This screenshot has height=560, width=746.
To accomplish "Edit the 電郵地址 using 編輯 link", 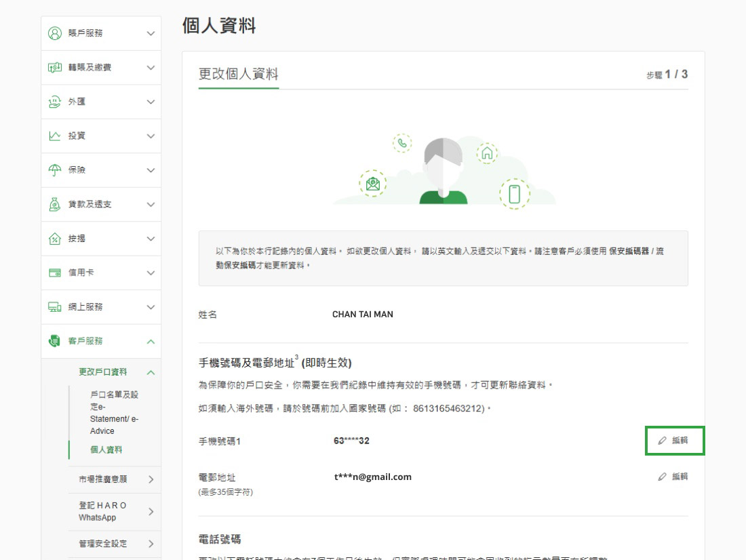I will 673,477.
